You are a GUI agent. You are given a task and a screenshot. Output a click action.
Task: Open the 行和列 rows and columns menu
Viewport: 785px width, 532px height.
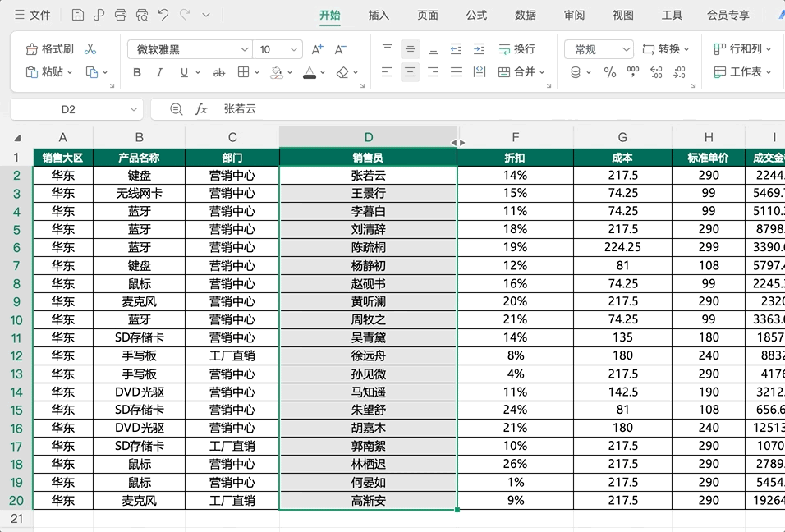coord(742,49)
